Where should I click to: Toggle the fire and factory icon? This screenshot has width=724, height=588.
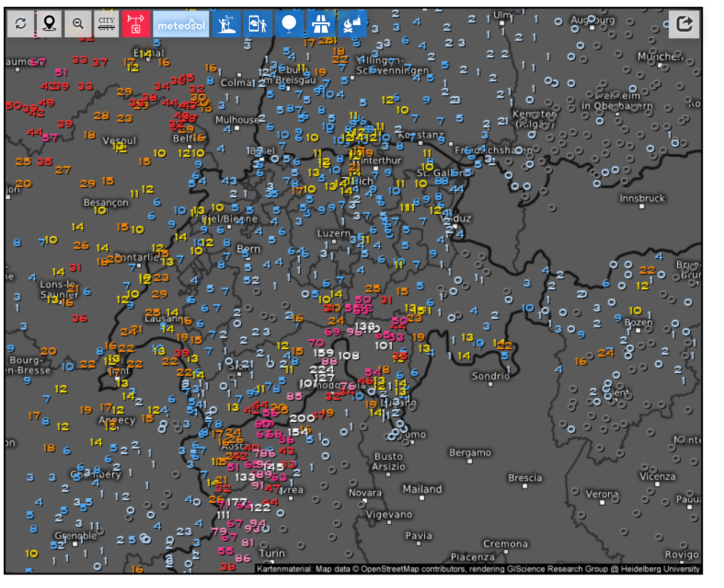pos(352,24)
